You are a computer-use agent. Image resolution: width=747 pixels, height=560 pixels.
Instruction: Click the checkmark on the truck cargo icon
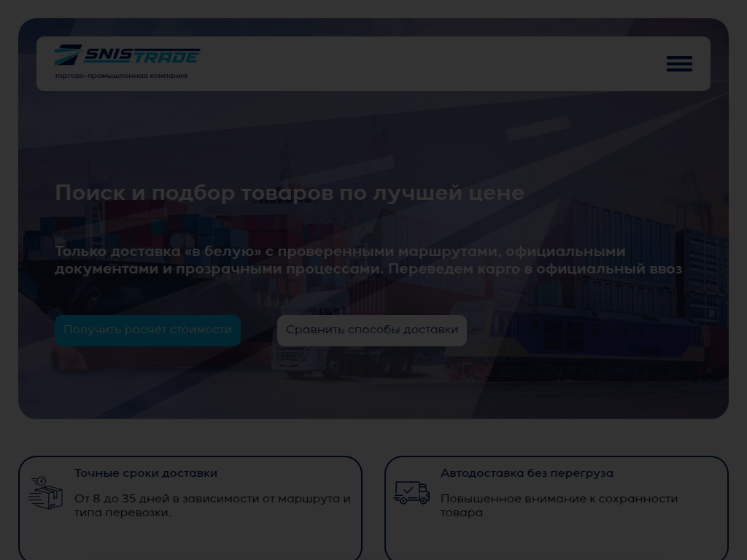[x=409, y=490]
